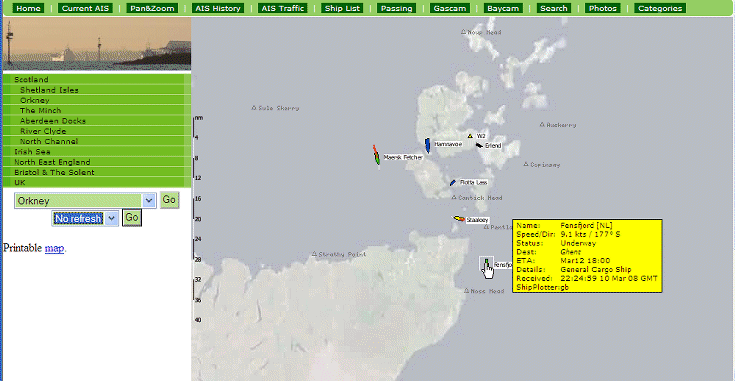The height and width of the screenshot is (381, 735).
Task: Open the Passing tab
Action: pyautogui.click(x=397, y=8)
